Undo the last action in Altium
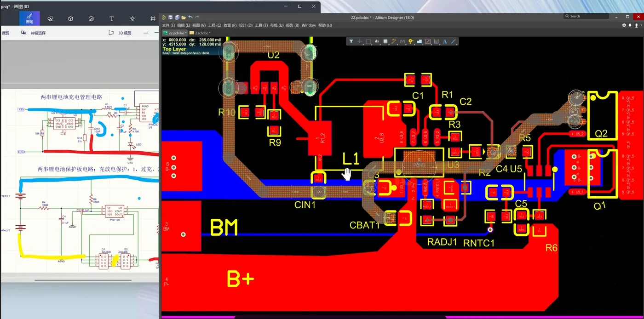The width and height of the screenshot is (644, 319). tap(190, 17)
